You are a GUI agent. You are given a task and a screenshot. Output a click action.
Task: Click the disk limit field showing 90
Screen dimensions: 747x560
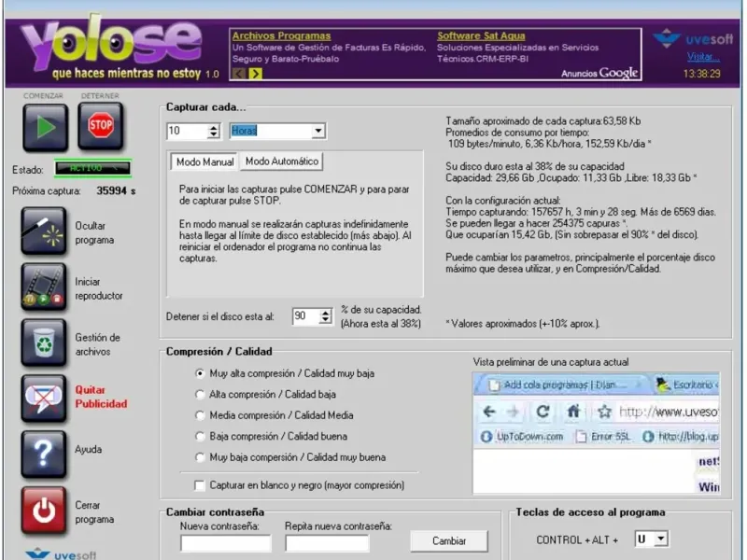point(305,316)
